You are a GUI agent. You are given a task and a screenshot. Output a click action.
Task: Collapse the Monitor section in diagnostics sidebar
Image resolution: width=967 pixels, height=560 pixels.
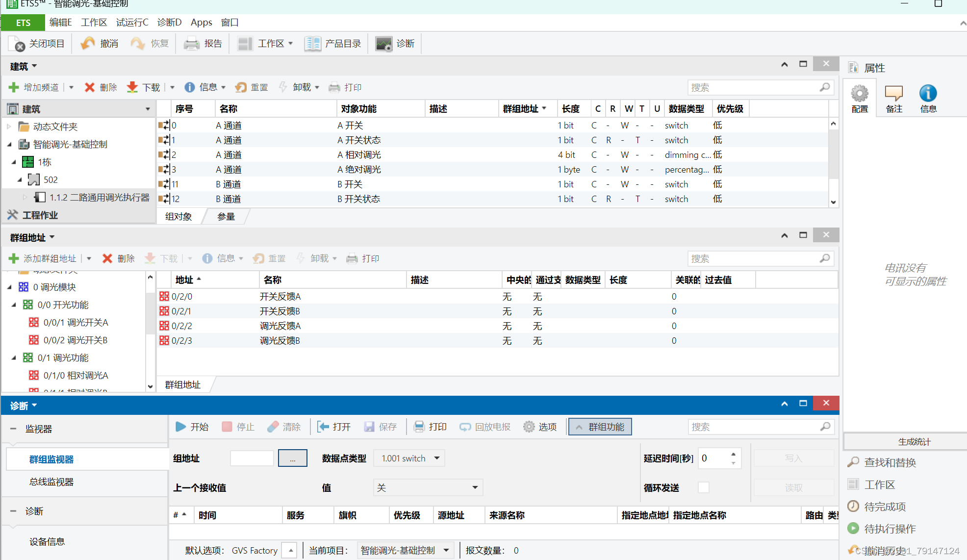pos(13,429)
